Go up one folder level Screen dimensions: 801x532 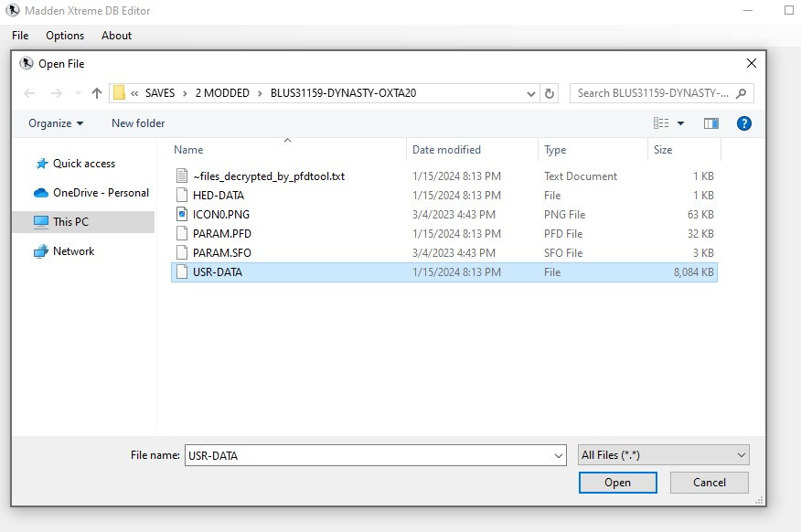[x=97, y=93]
